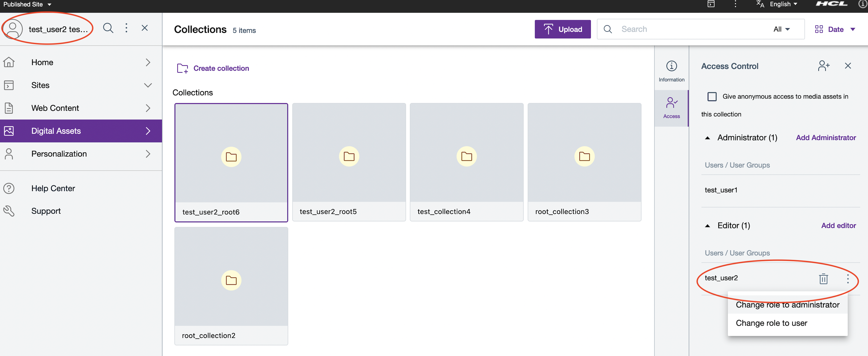Collapse the Administrator section triangle
This screenshot has height=356, width=868.
(x=707, y=138)
